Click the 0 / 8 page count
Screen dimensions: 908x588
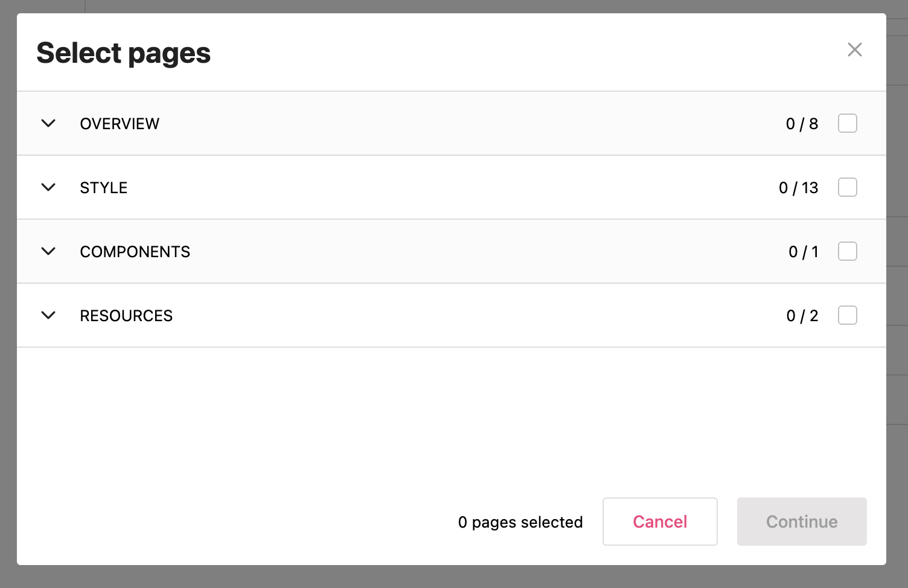coord(802,124)
